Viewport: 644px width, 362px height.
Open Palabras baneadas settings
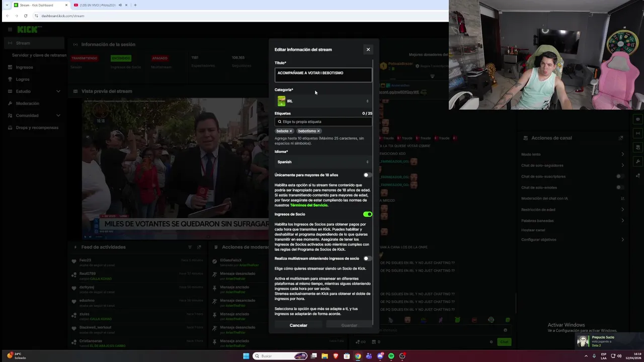pos(574,221)
